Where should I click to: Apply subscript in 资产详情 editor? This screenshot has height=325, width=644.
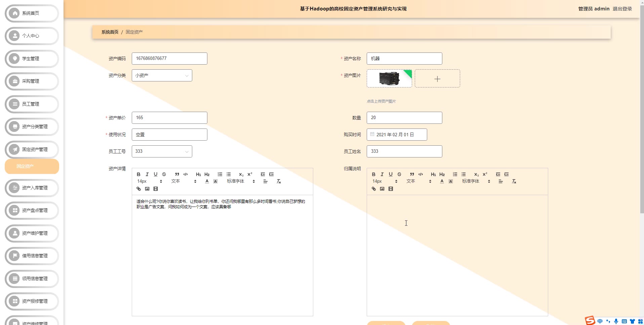tap(241, 174)
